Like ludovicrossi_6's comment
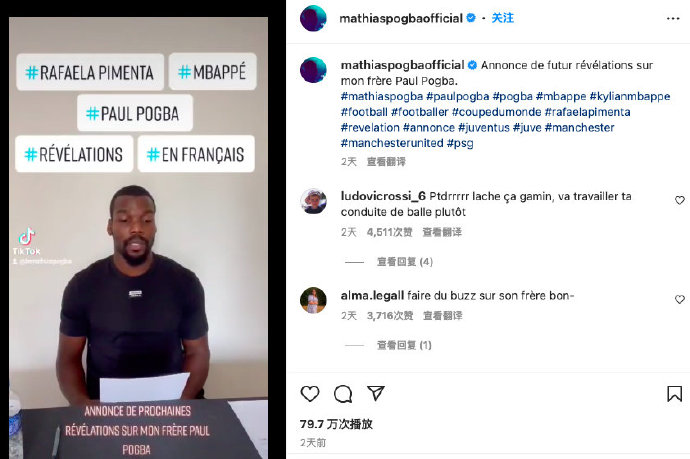The height and width of the screenshot is (459, 690). coord(679,200)
